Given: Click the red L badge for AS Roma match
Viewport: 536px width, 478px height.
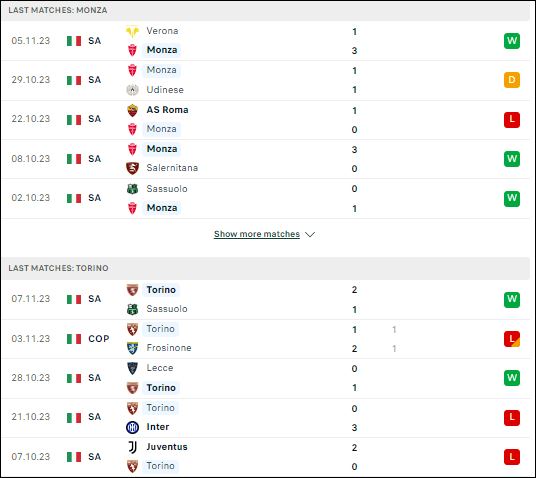Looking at the screenshot, I should (512, 120).
